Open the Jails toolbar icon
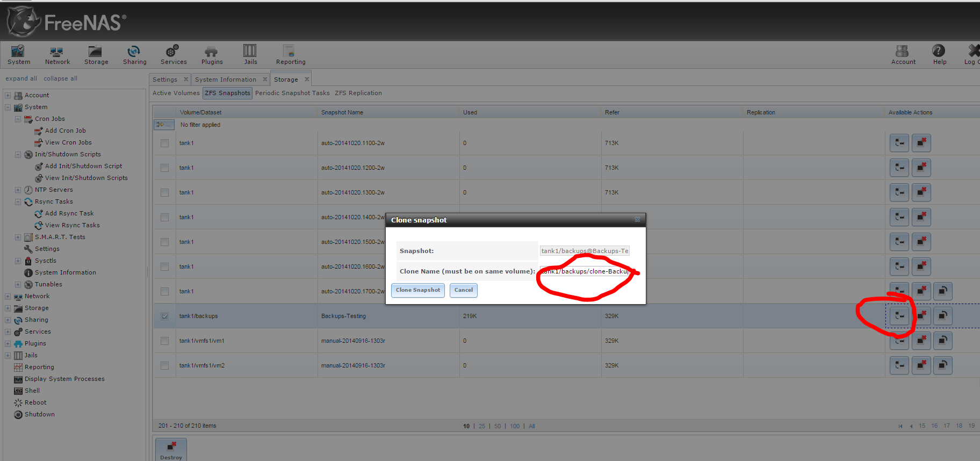 pyautogui.click(x=250, y=55)
